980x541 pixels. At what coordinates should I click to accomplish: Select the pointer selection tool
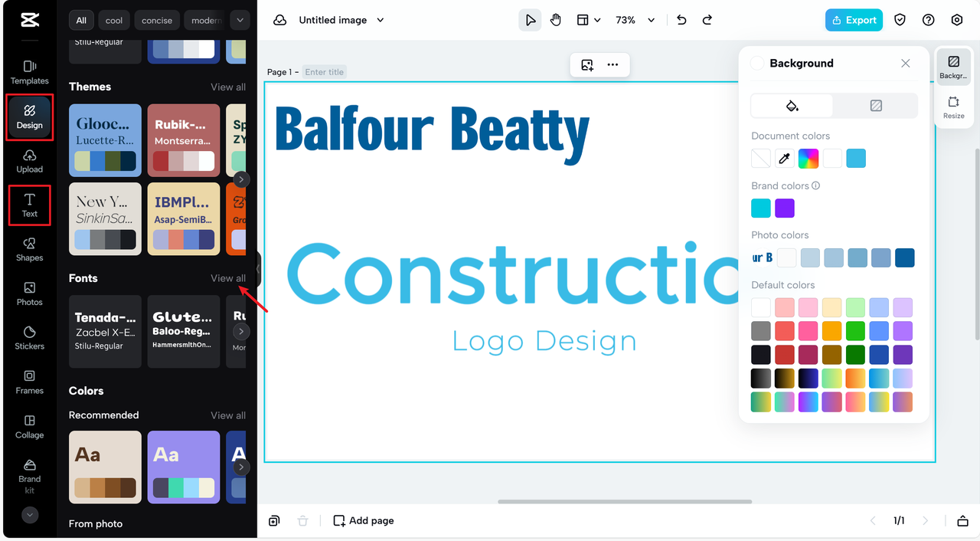click(530, 20)
